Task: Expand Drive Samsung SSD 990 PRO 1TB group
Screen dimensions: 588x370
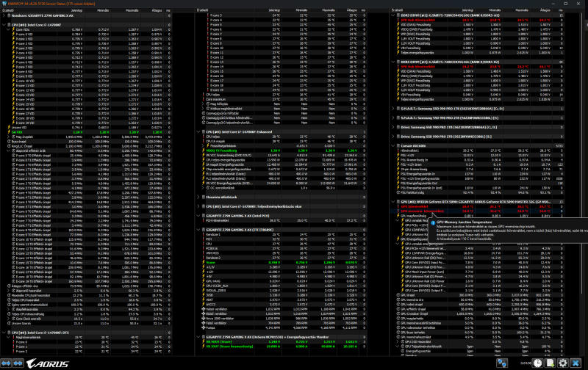Action: [x=393, y=127]
